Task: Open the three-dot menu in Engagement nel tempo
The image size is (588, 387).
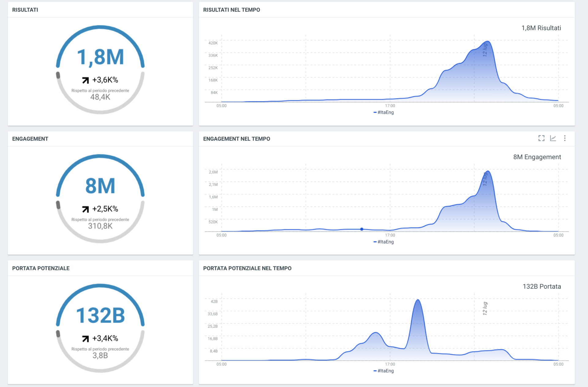Action: click(565, 138)
